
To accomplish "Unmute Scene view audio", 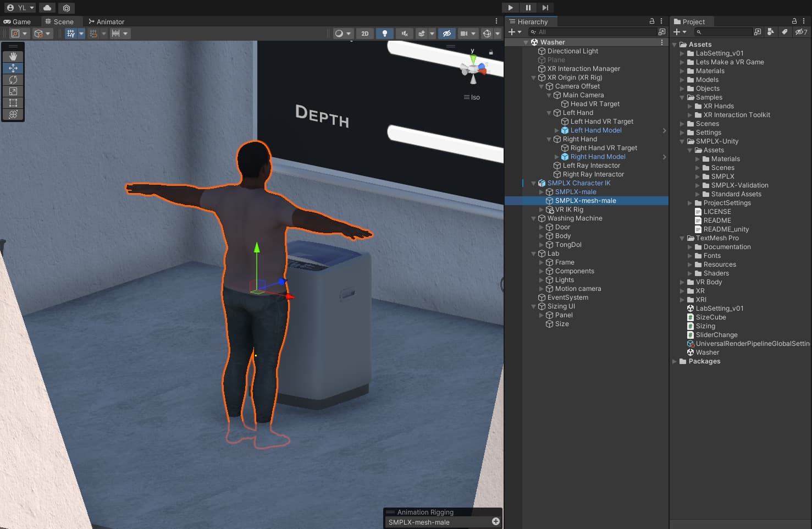I will pos(404,33).
